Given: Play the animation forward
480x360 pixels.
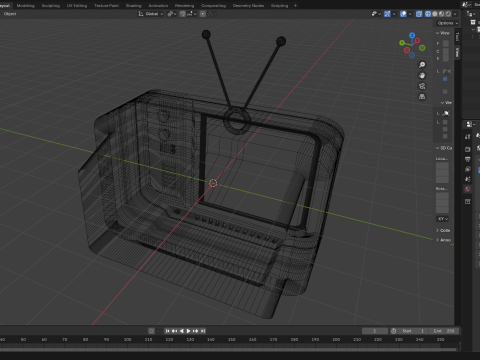Looking at the screenshot, I should point(188,331).
